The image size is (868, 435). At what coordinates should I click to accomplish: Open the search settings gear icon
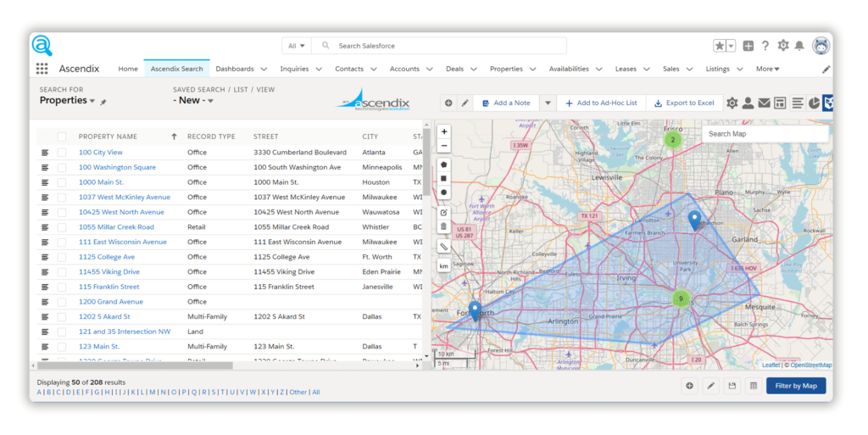click(732, 103)
